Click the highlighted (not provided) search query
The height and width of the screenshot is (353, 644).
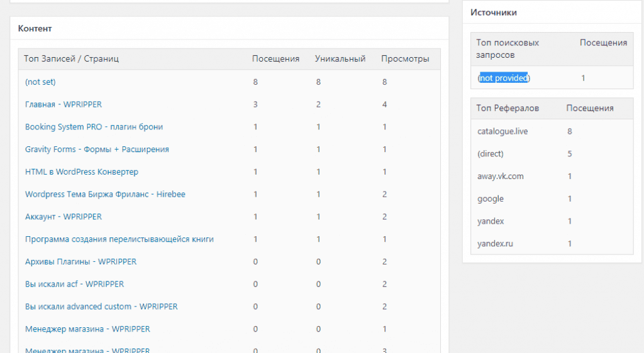[504, 78]
